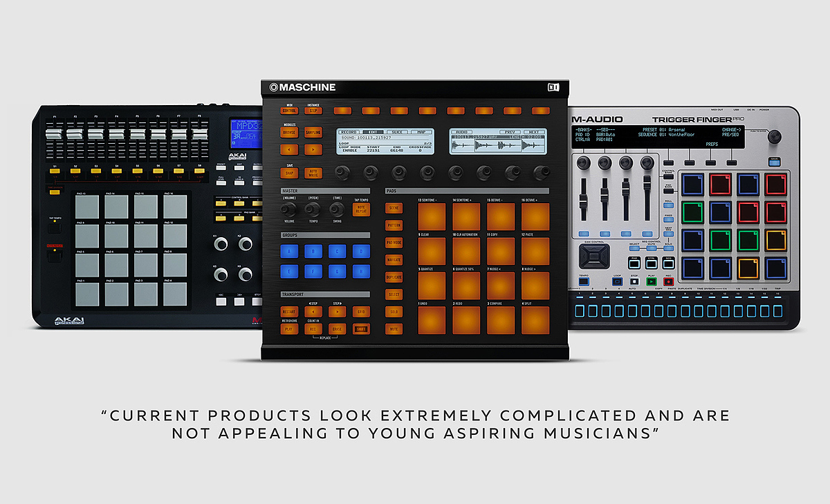Hit the Trigger Finger STOP button
Viewport: 830px width, 504px height.
point(634,282)
